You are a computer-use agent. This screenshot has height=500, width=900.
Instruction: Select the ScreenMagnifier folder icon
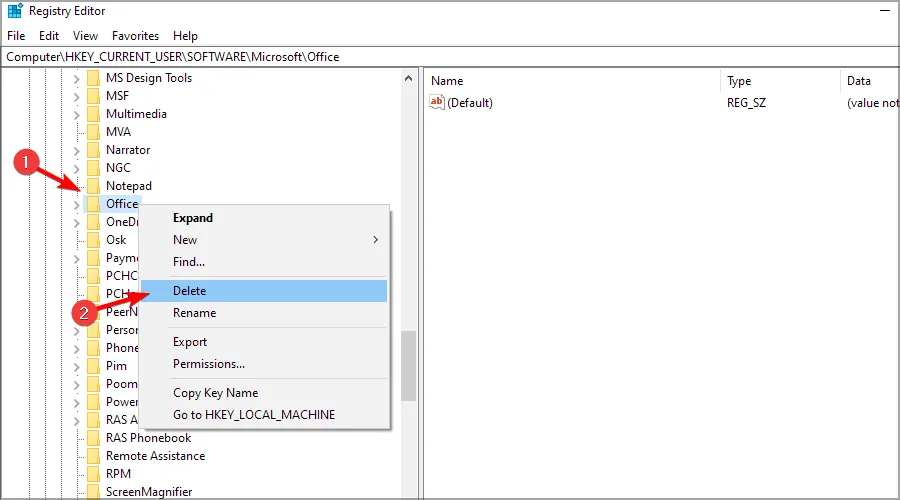pyautogui.click(x=93, y=492)
